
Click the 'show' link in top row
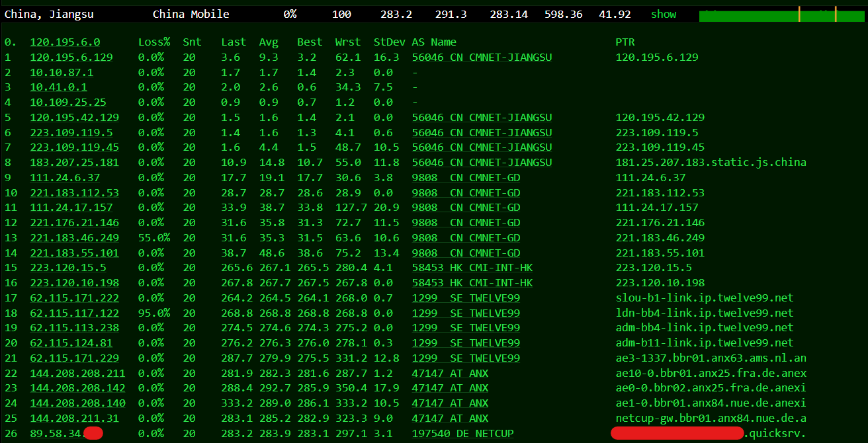[x=664, y=14]
